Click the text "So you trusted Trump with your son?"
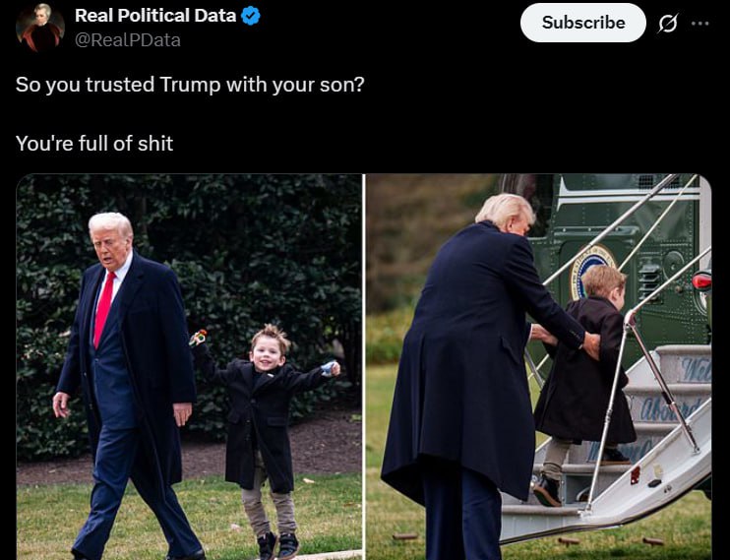The height and width of the screenshot is (560, 730). 190,85
